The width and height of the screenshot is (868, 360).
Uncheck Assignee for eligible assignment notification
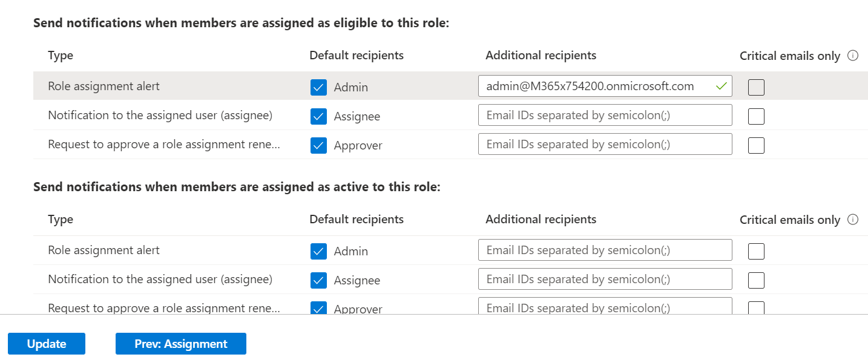pos(318,116)
